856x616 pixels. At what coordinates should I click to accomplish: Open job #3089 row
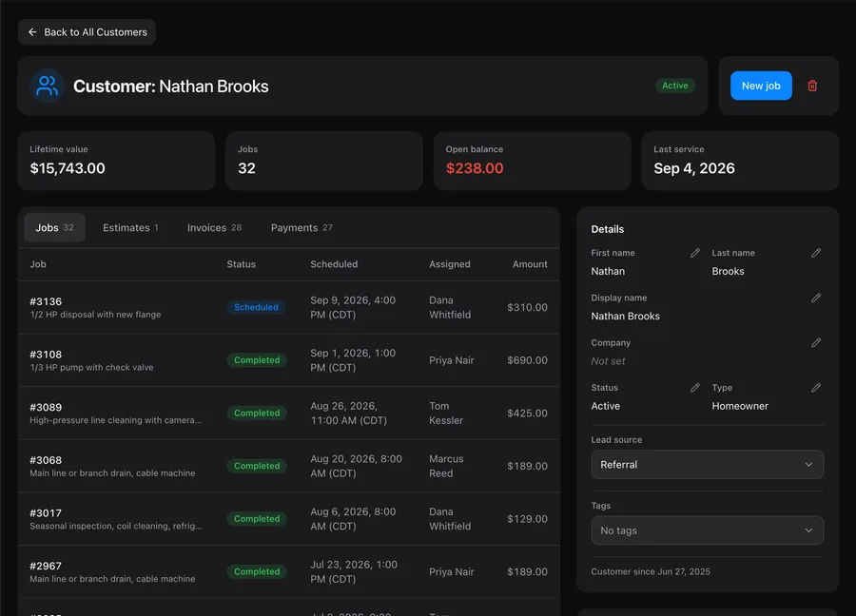coord(289,413)
